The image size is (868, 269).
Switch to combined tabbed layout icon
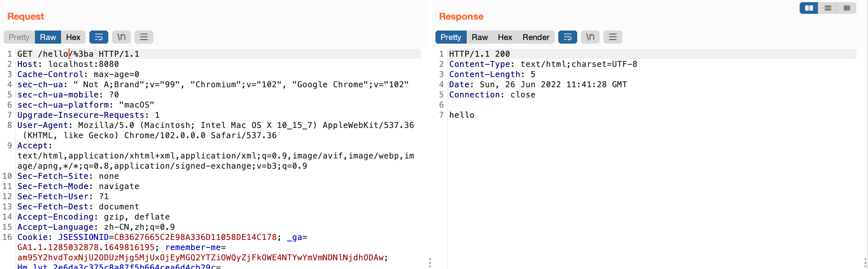[x=847, y=8]
